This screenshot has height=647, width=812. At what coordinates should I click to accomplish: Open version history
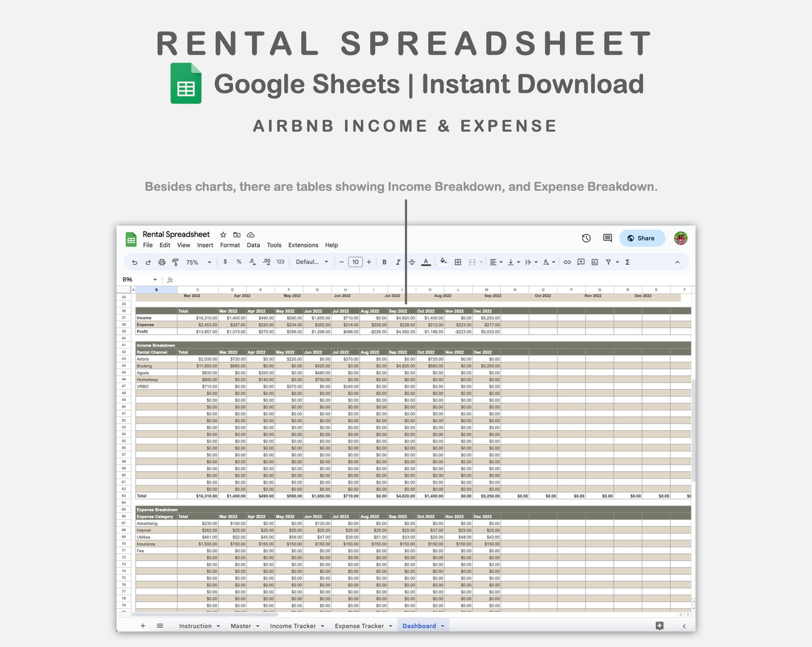click(x=586, y=238)
